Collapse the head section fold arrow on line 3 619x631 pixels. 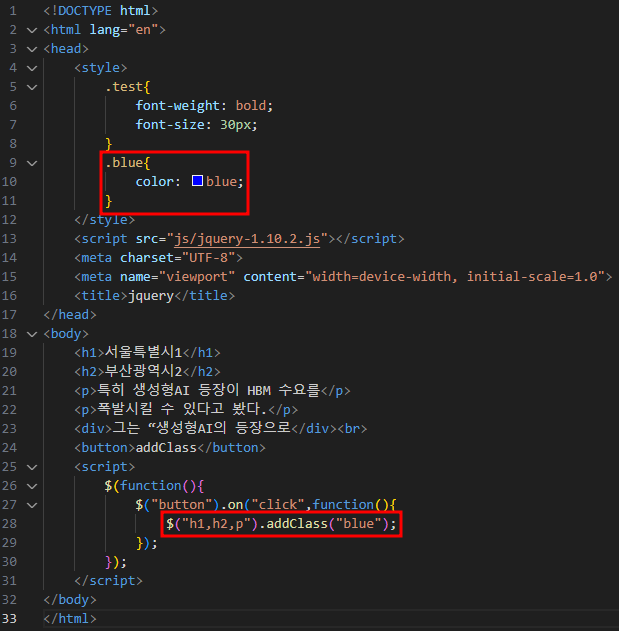coord(32,49)
